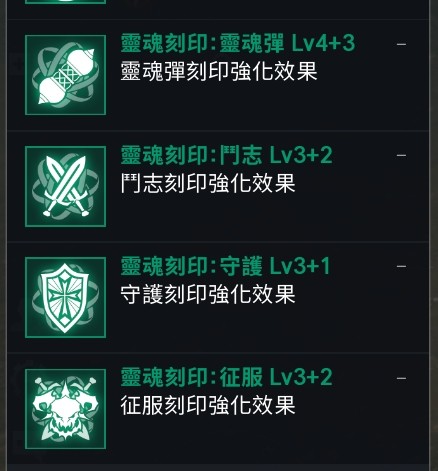Image resolution: width=438 pixels, height=471 pixels.
Task: Select the Lv3+2 level of 征服 engraving
Action: (301, 377)
